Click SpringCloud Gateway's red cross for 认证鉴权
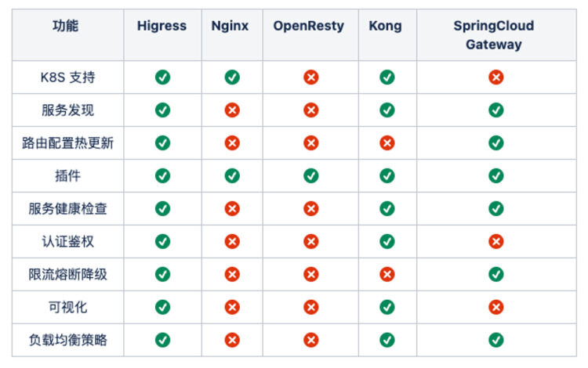This screenshot has width=588, height=368. point(495,241)
